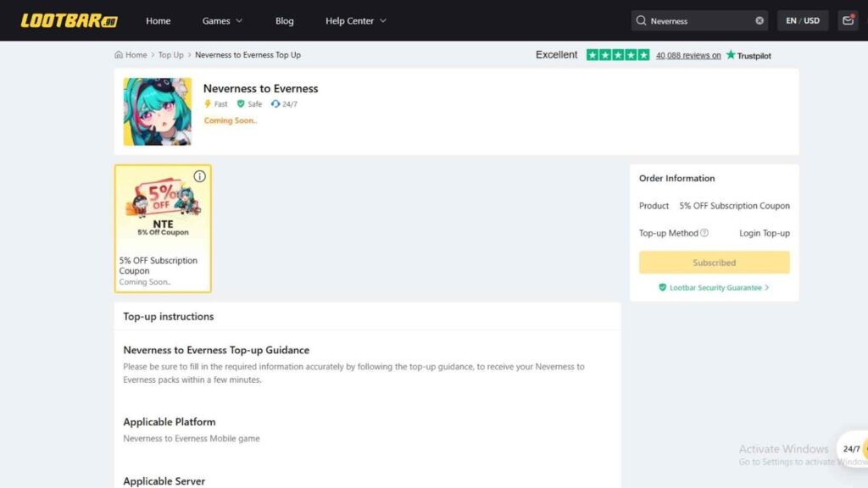Click the 24/7 sync badge near game title
This screenshot has height=488, width=868.
point(275,104)
